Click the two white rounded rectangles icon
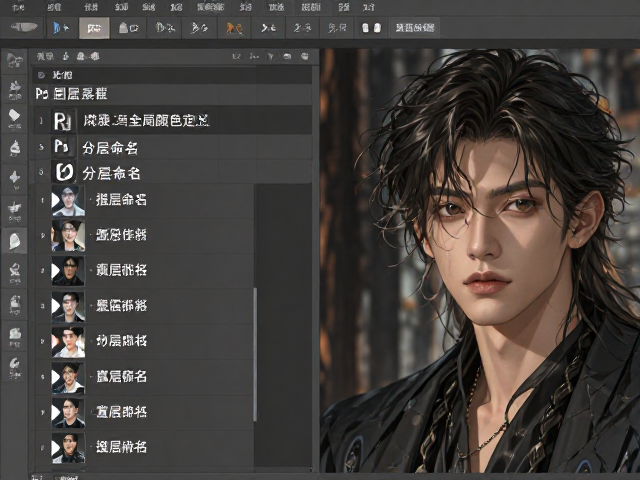The width and height of the screenshot is (640, 480). coord(371,28)
